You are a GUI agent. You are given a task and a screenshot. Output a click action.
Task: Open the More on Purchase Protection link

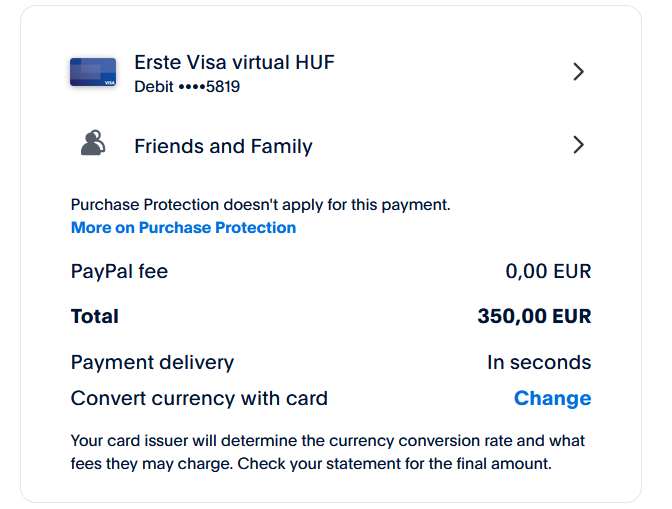183,228
